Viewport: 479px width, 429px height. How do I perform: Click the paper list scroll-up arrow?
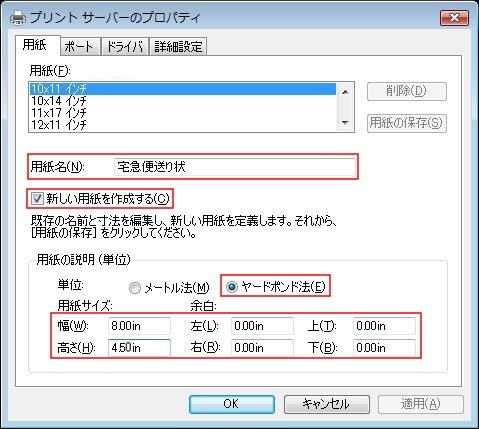pyautogui.click(x=346, y=92)
